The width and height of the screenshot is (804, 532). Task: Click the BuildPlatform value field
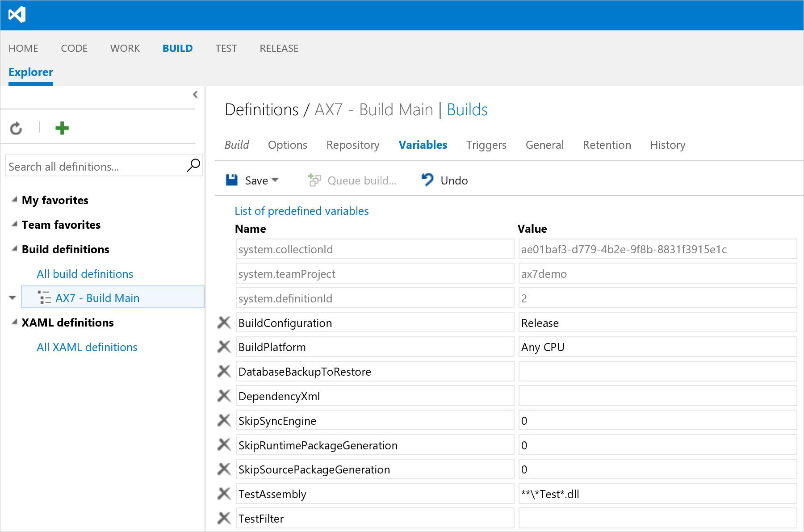click(x=657, y=347)
